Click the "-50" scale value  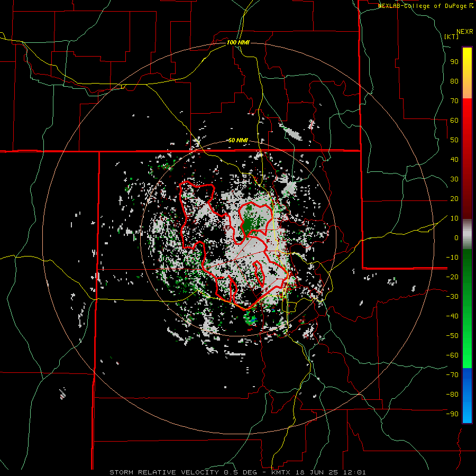coord(452,336)
